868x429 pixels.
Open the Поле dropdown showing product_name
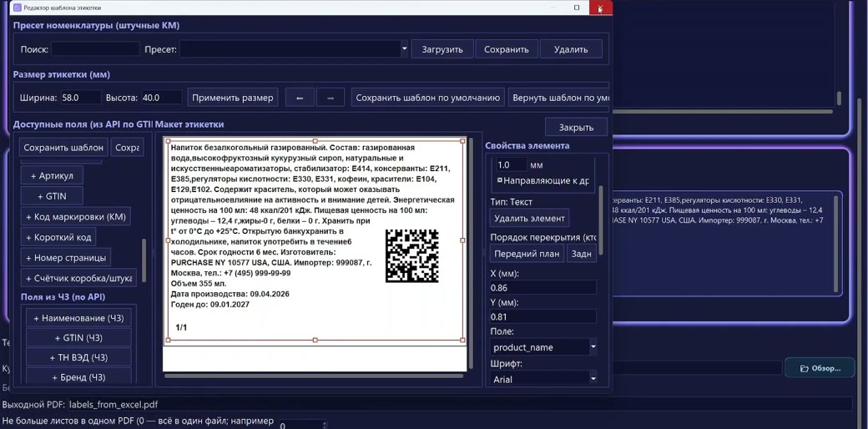click(593, 347)
